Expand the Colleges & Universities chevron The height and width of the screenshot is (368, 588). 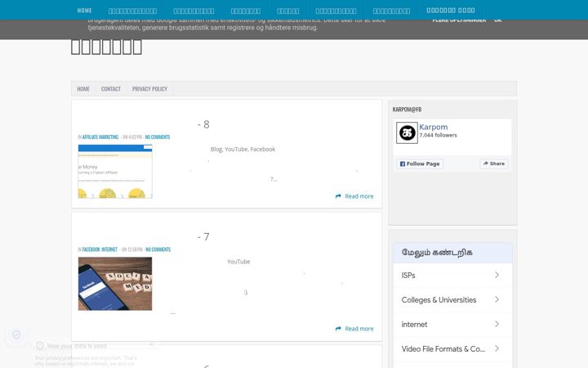pos(497,299)
